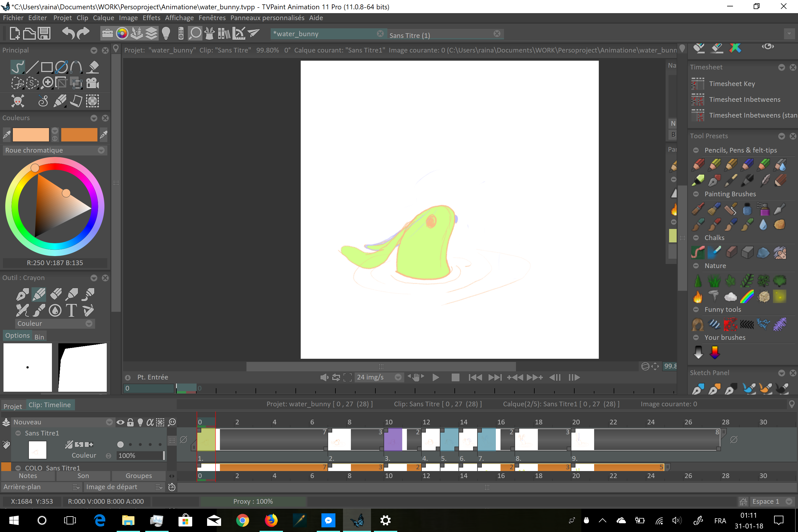The height and width of the screenshot is (532, 798).
Task: Choose the red pencil preset
Action: point(698,165)
